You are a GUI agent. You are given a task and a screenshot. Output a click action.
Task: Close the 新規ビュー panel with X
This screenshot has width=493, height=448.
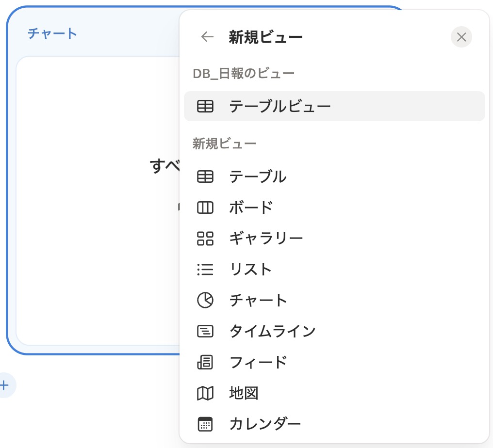tap(461, 37)
